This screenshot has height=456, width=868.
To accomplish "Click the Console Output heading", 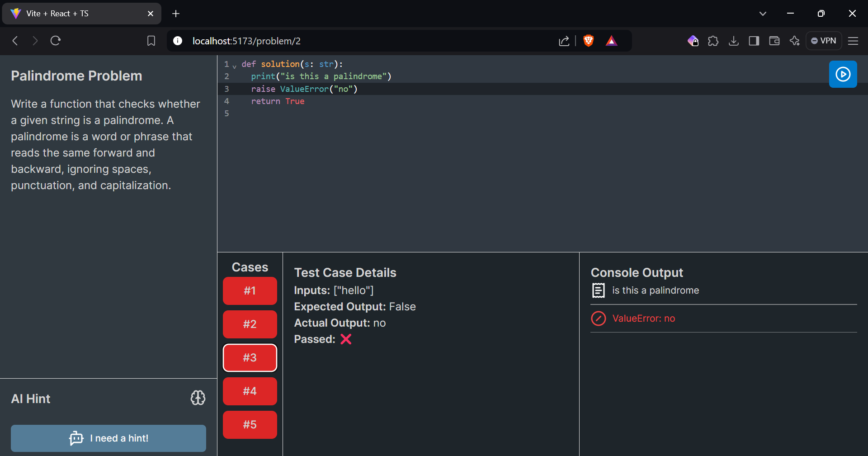I will pyautogui.click(x=637, y=273).
